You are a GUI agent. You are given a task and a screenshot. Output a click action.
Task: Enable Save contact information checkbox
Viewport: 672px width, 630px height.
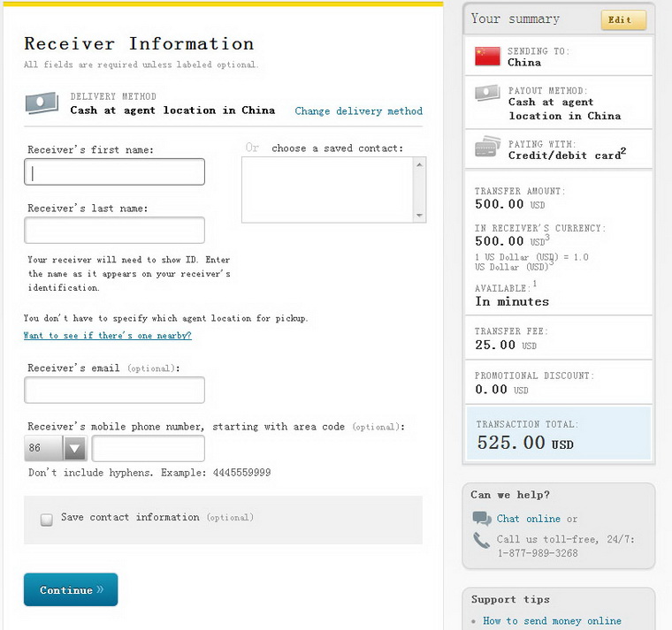47,520
